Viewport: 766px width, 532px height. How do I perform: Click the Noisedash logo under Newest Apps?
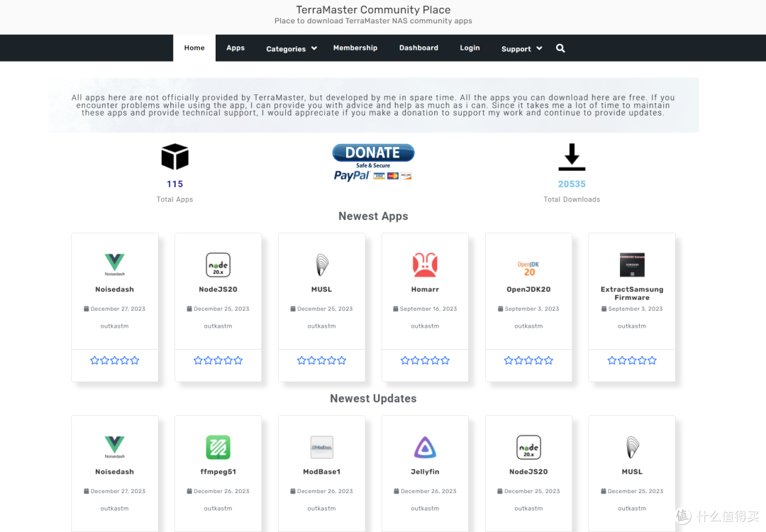pyautogui.click(x=114, y=265)
